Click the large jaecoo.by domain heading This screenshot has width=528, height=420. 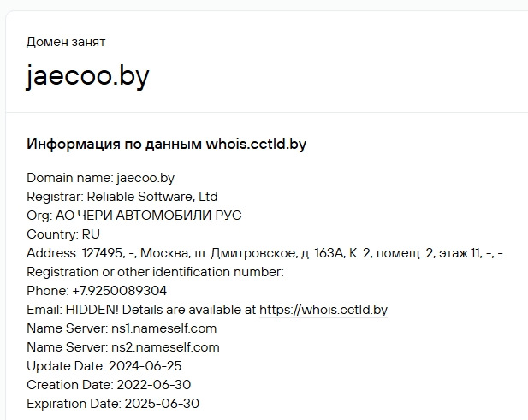coord(88,76)
